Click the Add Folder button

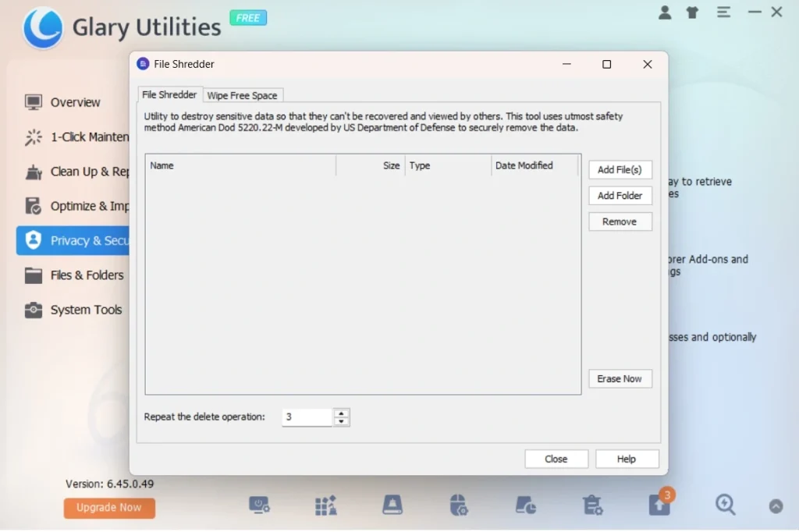(620, 196)
